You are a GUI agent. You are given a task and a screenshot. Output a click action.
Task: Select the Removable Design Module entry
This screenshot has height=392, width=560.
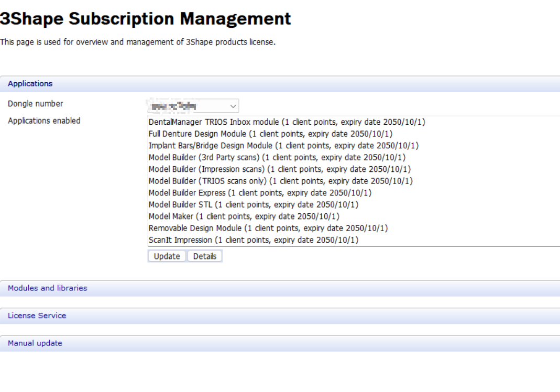coord(268,228)
